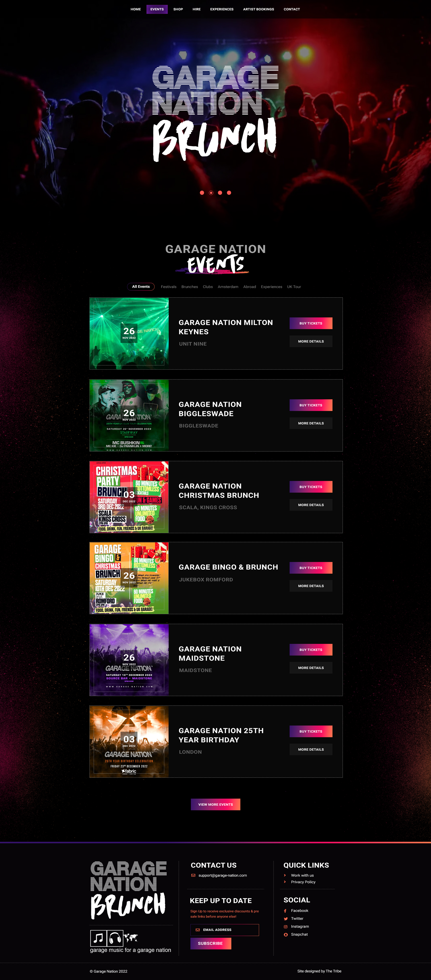Buy tickets for Garage Nation Milton Keynes
The width and height of the screenshot is (431, 980).
(x=311, y=323)
